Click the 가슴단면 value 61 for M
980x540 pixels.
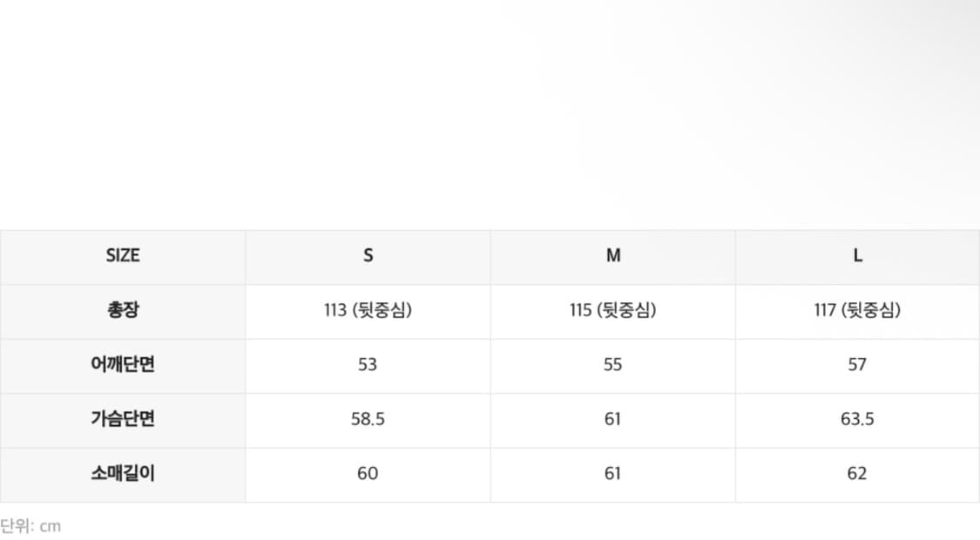tap(613, 419)
